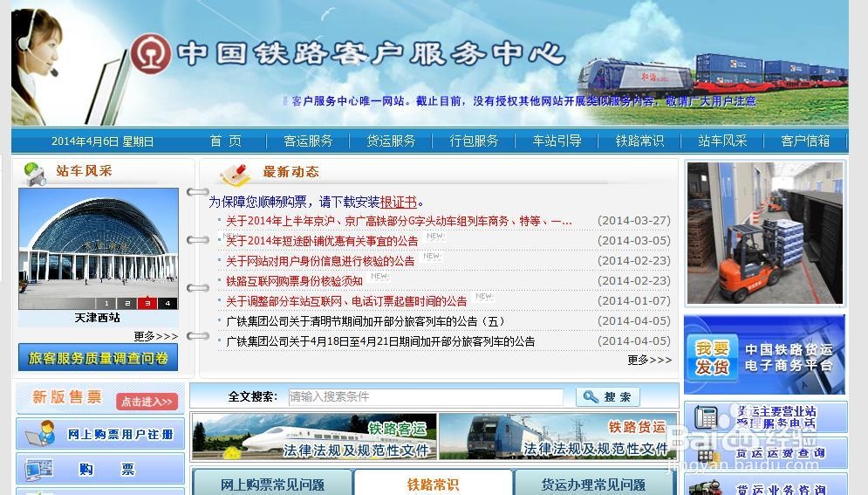Screen dimensions: 868x495
Task: Switch to 网上购票常见问题 tab
Action: 272,484
